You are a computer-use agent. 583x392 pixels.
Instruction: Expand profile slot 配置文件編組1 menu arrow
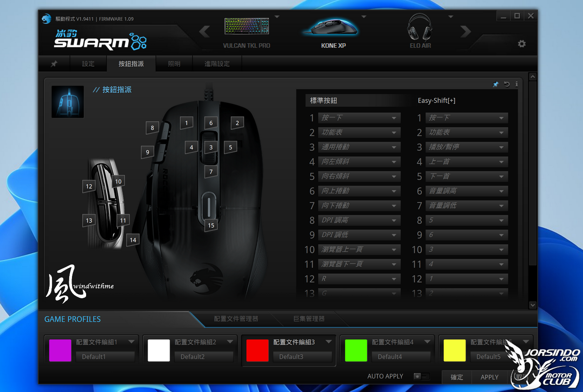click(132, 341)
